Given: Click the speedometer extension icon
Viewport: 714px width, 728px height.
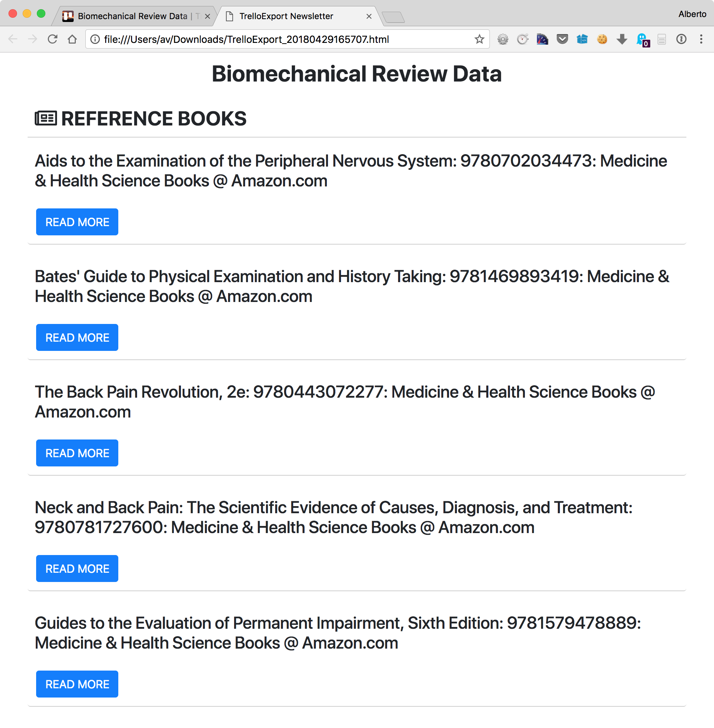Looking at the screenshot, I should click(x=542, y=39).
